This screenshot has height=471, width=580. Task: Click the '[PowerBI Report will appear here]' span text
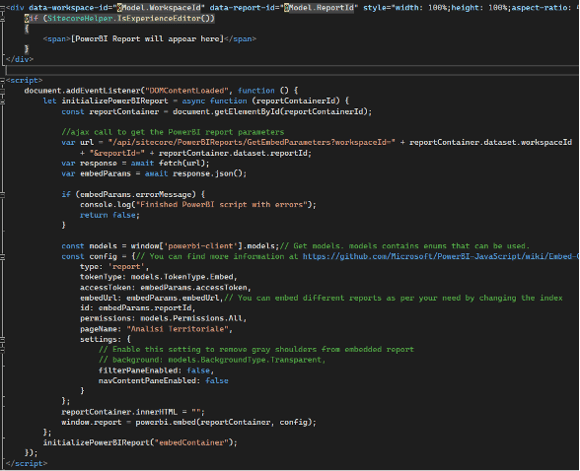[147, 38]
